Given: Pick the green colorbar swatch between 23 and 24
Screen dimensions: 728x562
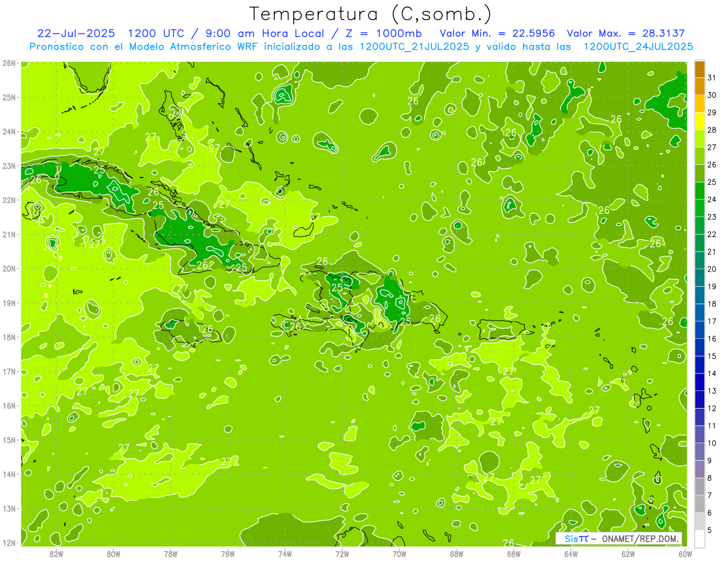Looking at the screenshot, I should point(700,208).
